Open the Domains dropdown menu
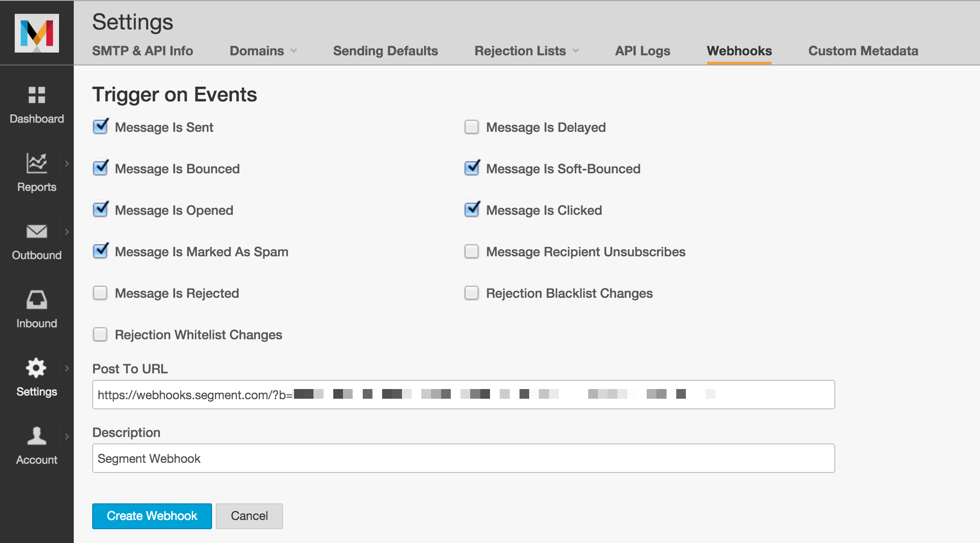980x543 pixels. point(262,51)
